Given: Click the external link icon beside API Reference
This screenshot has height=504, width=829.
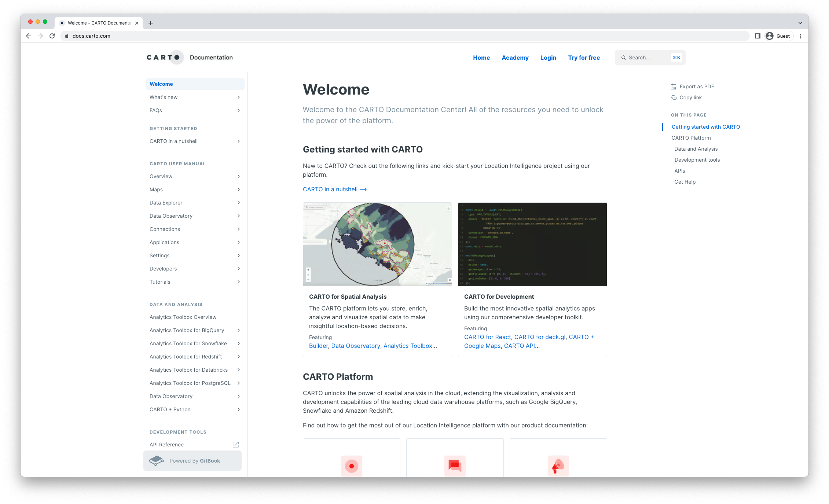Looking at the screenshot, I should (236, 444).
